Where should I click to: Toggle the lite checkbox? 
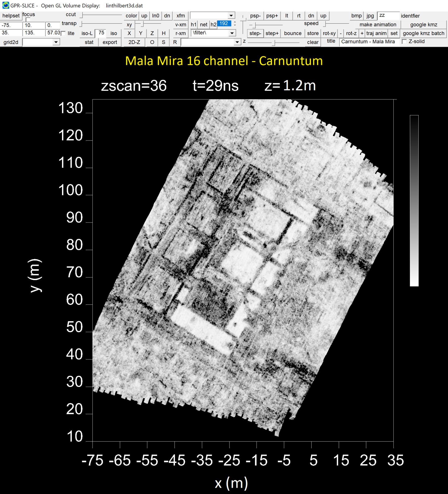click(63, 33)
